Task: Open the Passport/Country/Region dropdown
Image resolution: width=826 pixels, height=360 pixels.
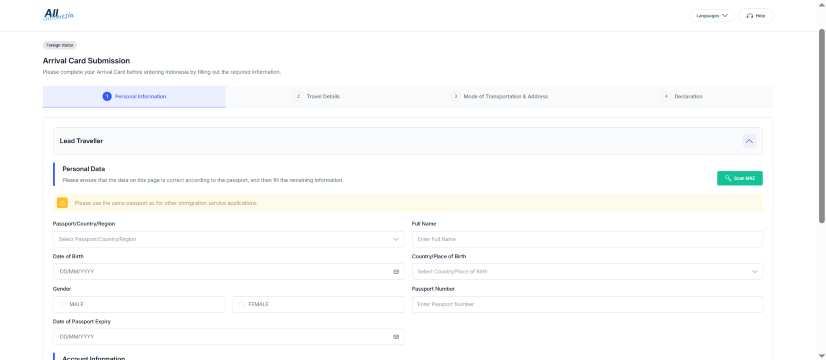Action: [229, 239]
